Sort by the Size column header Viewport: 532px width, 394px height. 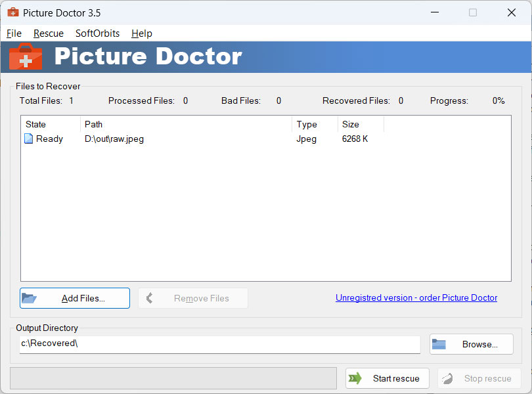(x=361, y=124)
